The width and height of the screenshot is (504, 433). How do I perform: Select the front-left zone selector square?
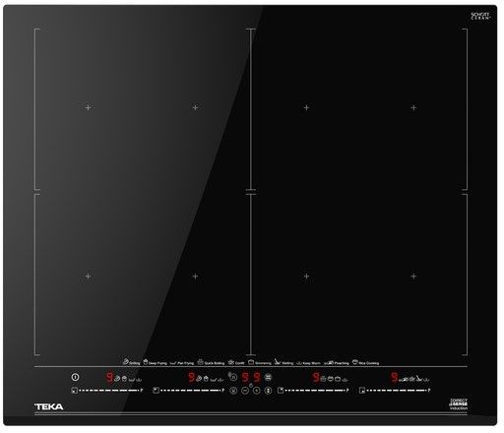coord(75,391)
